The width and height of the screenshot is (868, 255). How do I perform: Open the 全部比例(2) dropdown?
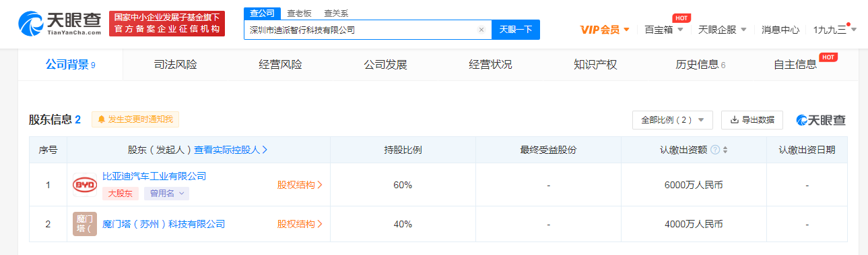pyautogui.click(x=672, y=120)
